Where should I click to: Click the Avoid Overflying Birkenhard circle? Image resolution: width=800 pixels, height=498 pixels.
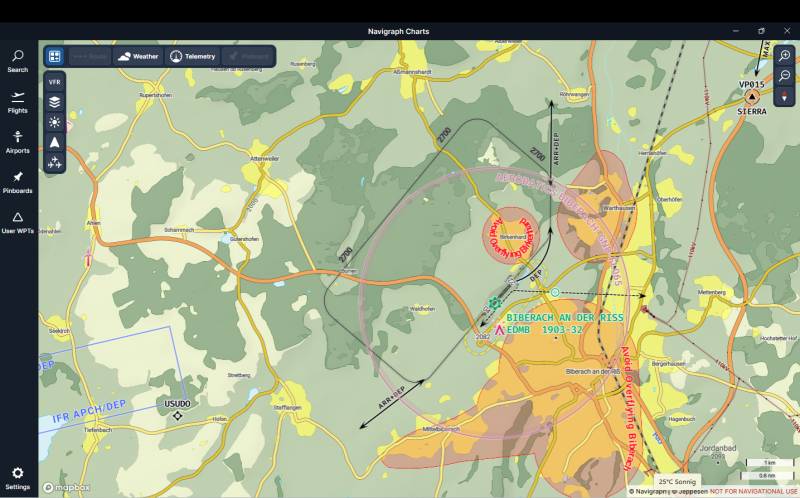point(512,236)
